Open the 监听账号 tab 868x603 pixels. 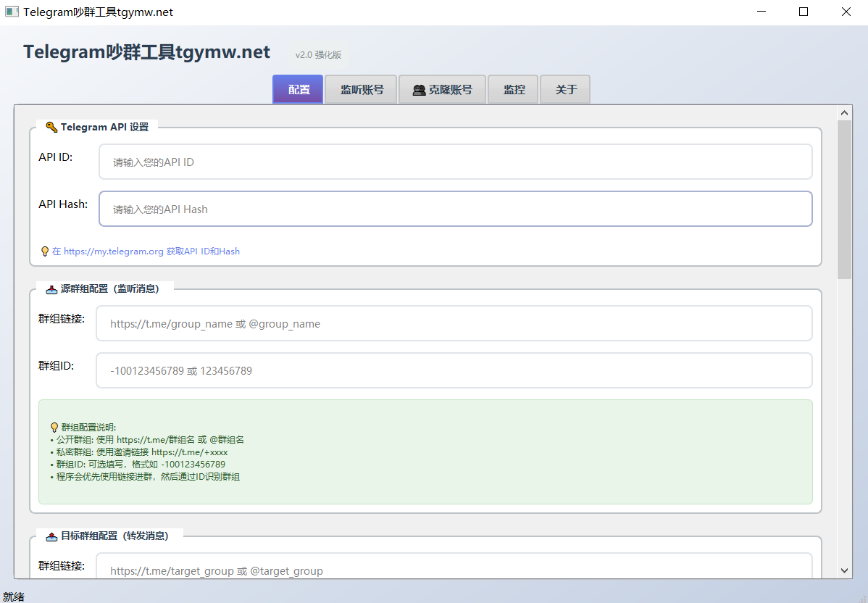pos(361,90)
